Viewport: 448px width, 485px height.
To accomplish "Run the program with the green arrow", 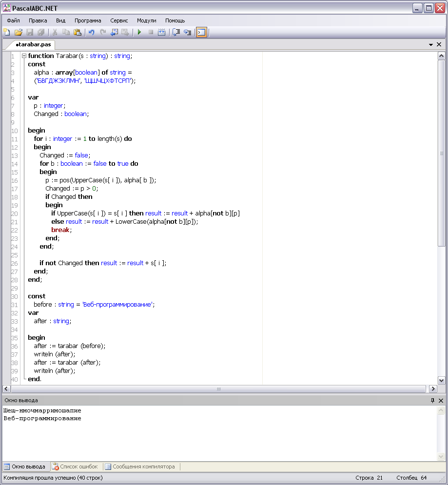I will (139, 32).
